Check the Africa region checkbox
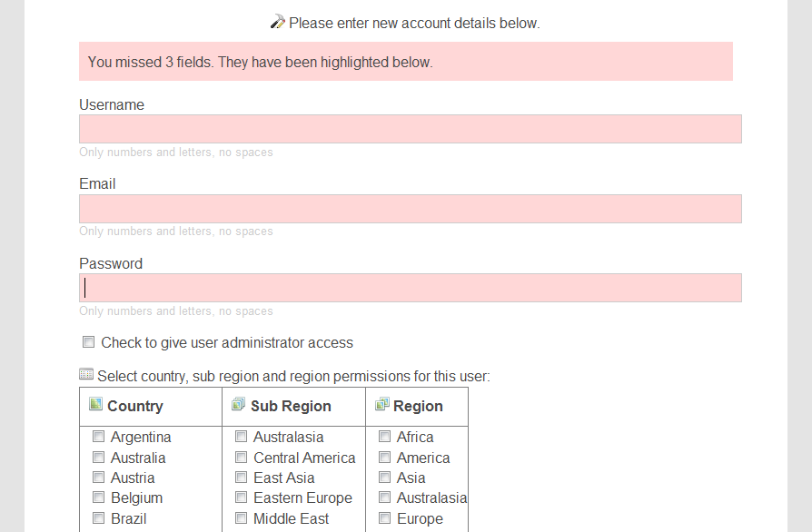 [385, 437]
